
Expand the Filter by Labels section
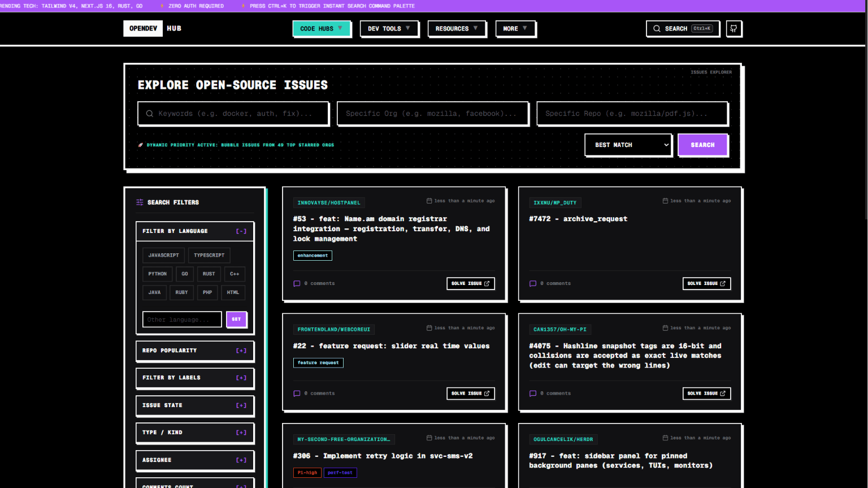click(194, 378)
